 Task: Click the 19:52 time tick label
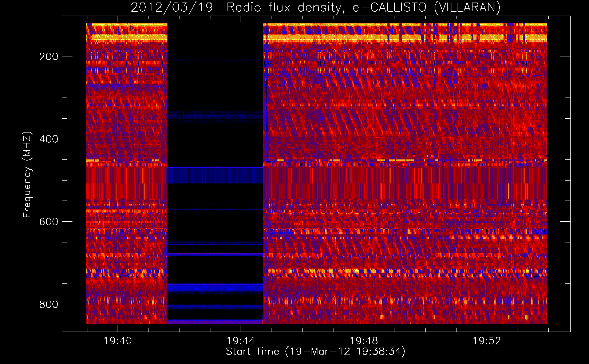(x=487, y=341)
